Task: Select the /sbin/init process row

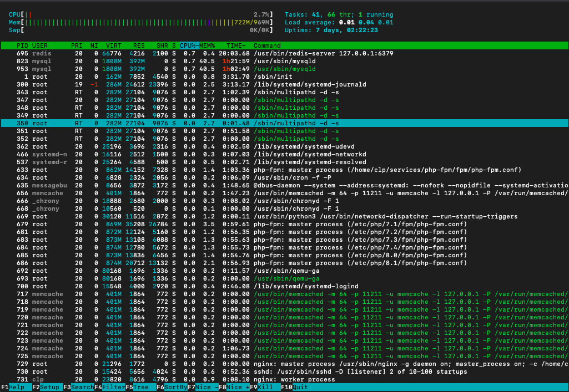Action: point(284,77)
